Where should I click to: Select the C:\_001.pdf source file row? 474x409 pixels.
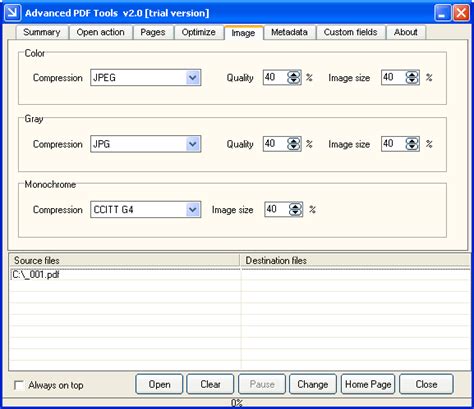pyautogui.click(x=125, y=275)
